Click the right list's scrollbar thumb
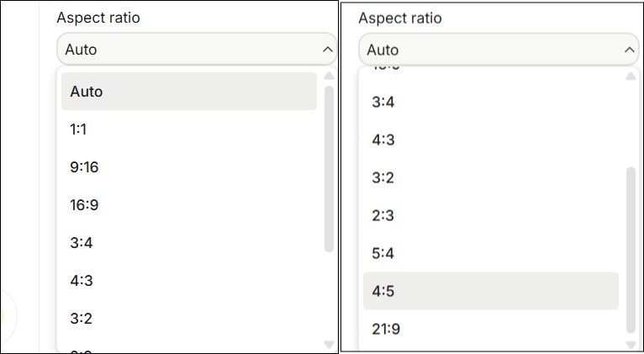 (631, 249)
